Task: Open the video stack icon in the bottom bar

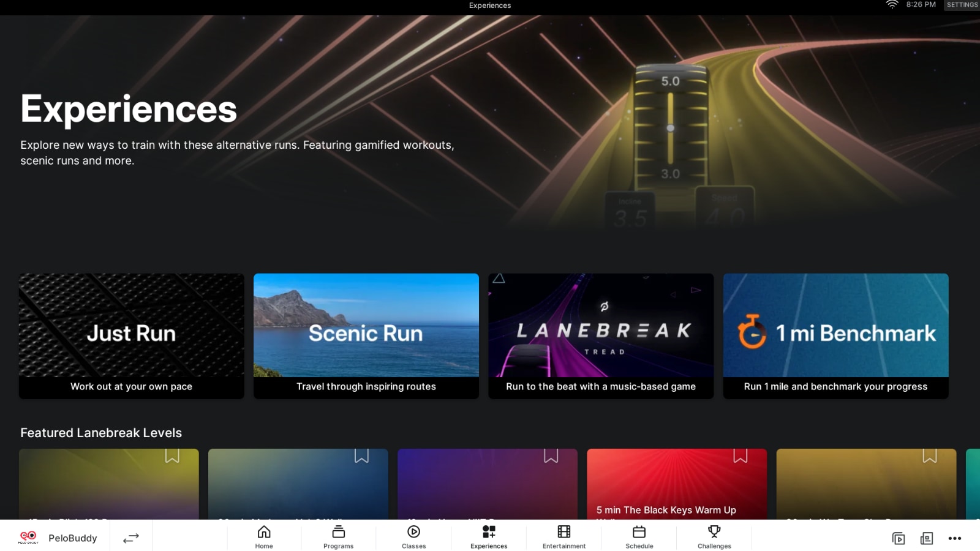Action: coord(899,539)
